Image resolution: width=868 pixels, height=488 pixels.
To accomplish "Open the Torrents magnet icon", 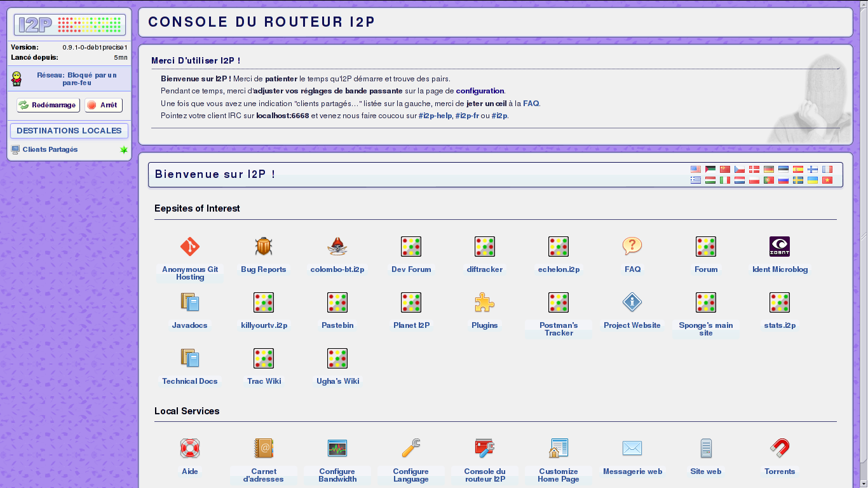I will coord(780,448).
